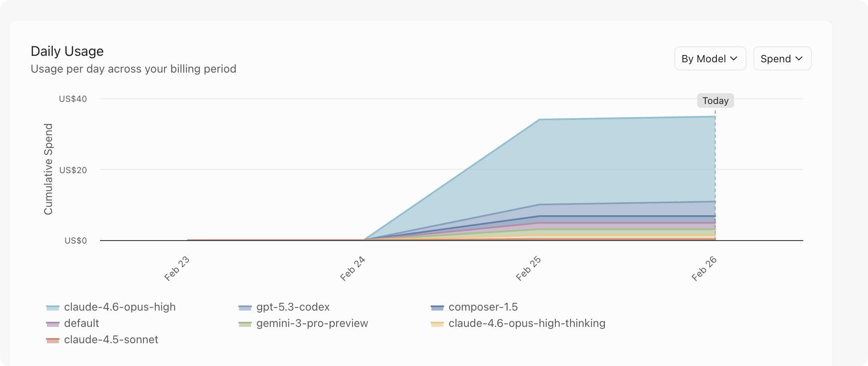Open the By Model dropdown
The image size is (868, 366).
click(x=710, y=59)
